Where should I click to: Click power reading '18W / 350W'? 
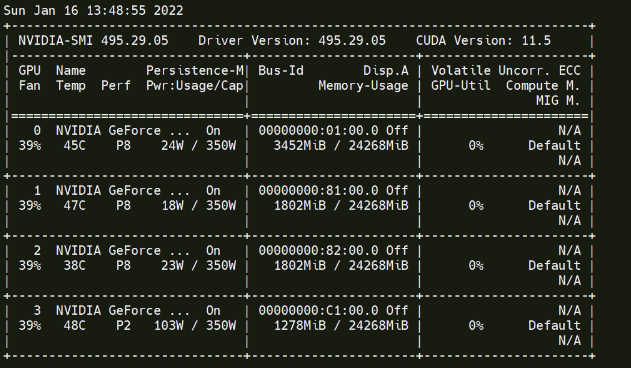point(198,206)
